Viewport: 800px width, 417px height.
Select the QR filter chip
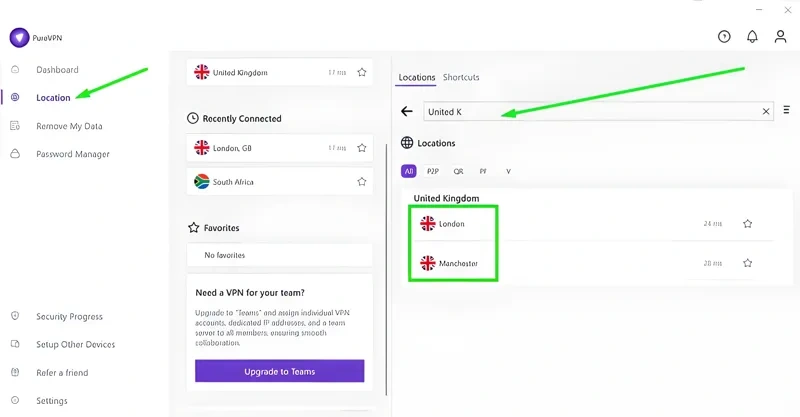coord(458,171)
